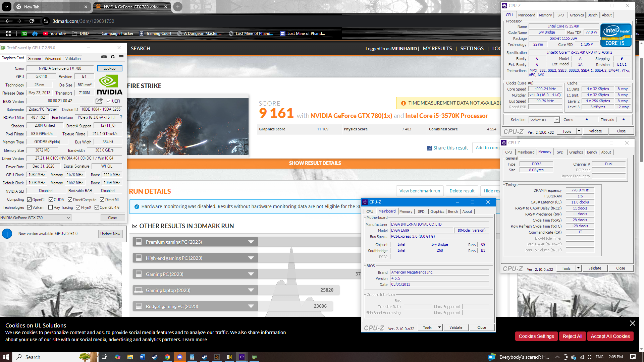Open the YouTube bookmark
This screenshot has width=644, height=362.
pyautogui.click(x=54, y=34)
